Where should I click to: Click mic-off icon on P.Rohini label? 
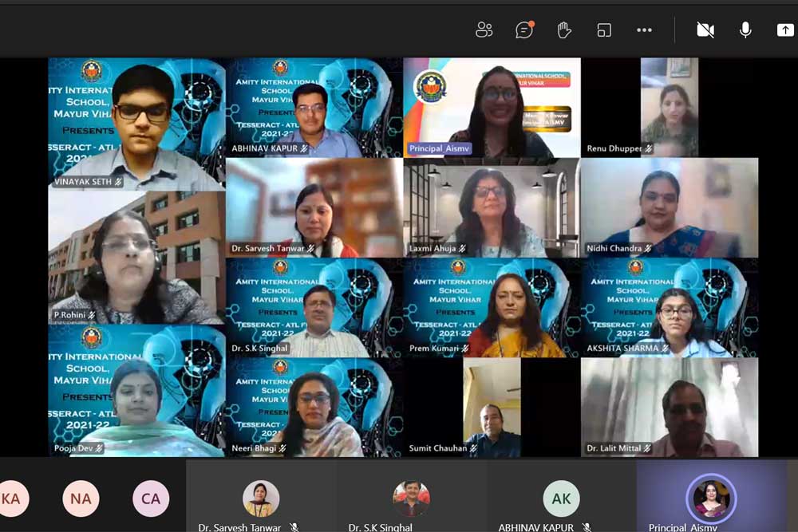(x=92, y=315)
